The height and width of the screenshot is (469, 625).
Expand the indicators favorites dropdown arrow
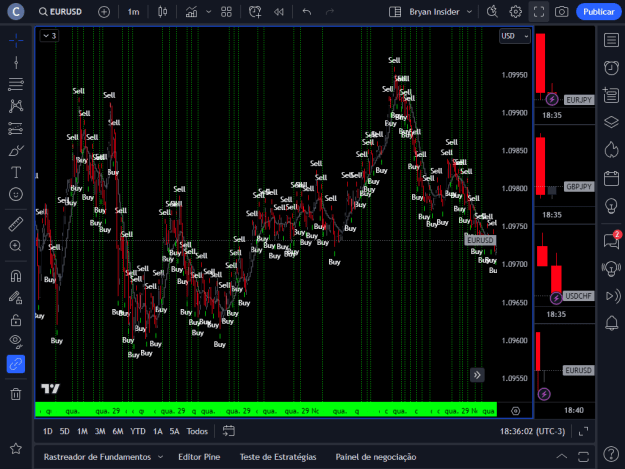[x=208, y=12]
